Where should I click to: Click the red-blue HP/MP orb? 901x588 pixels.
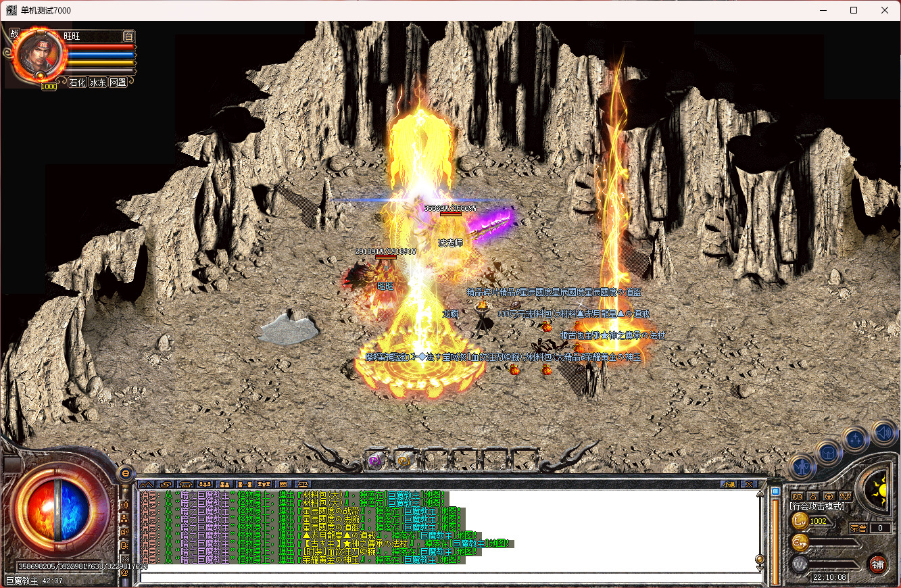[x=57, y=508]
